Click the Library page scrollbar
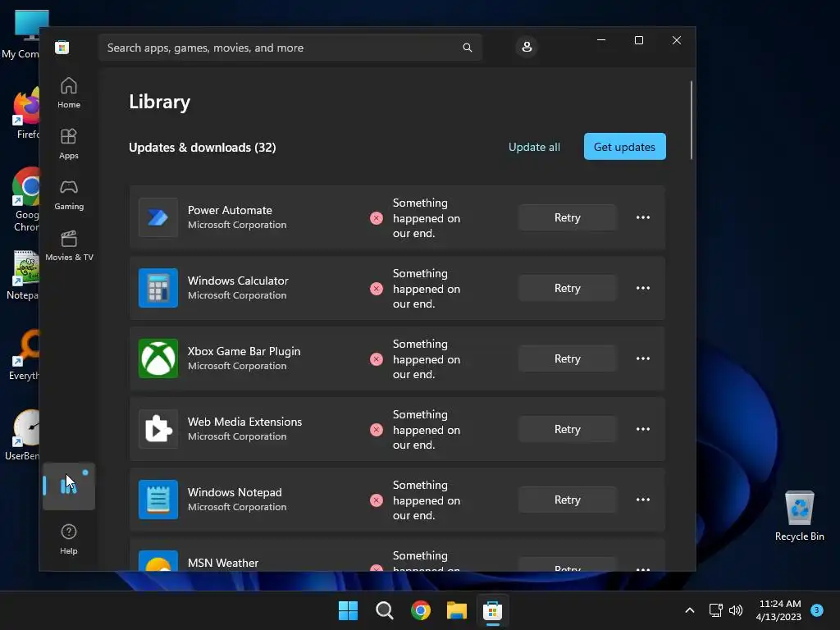Viewport: 840px width, 630px height. click(691, 120)
